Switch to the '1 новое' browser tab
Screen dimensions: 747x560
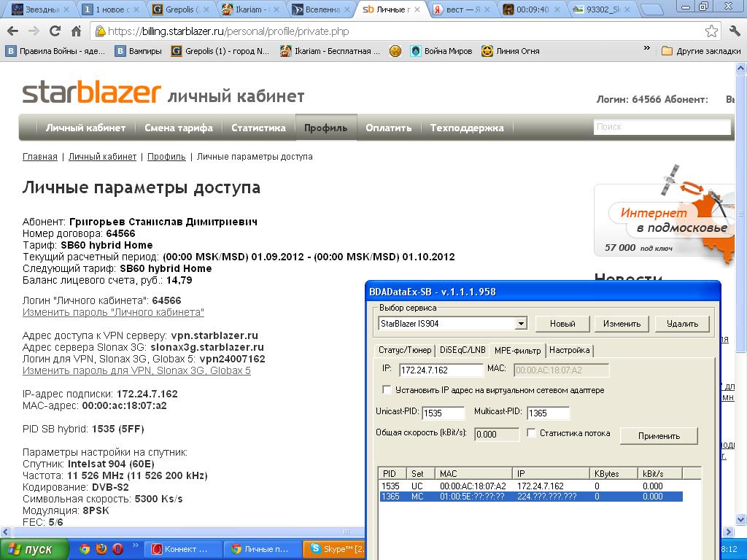tap(111, 9)
